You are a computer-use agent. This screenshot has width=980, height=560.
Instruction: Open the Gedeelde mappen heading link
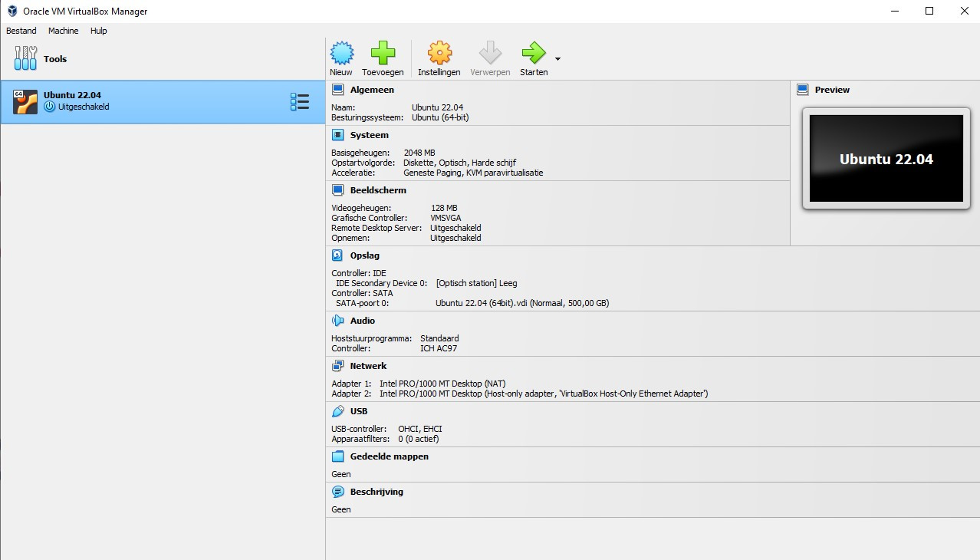390,456
